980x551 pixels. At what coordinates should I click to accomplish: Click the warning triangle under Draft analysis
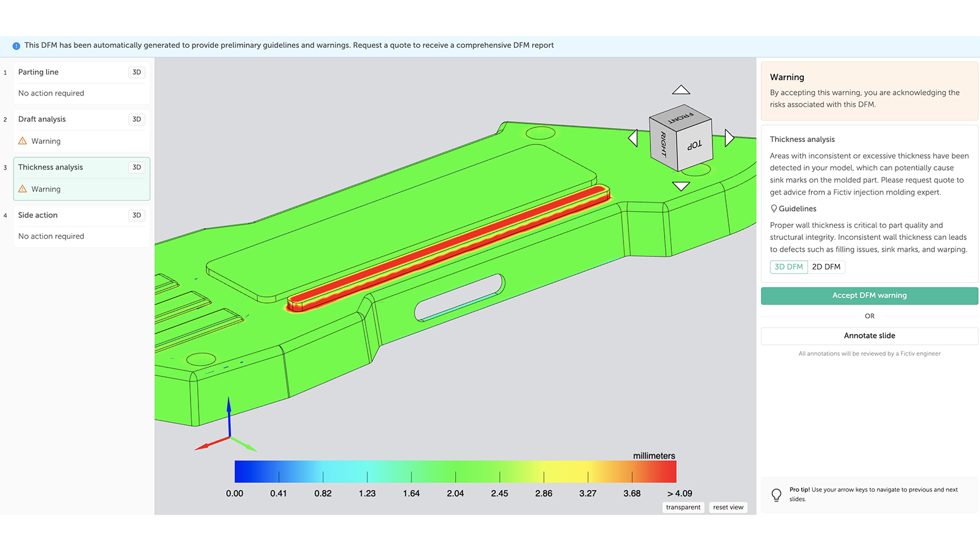(x=23, y=141)
